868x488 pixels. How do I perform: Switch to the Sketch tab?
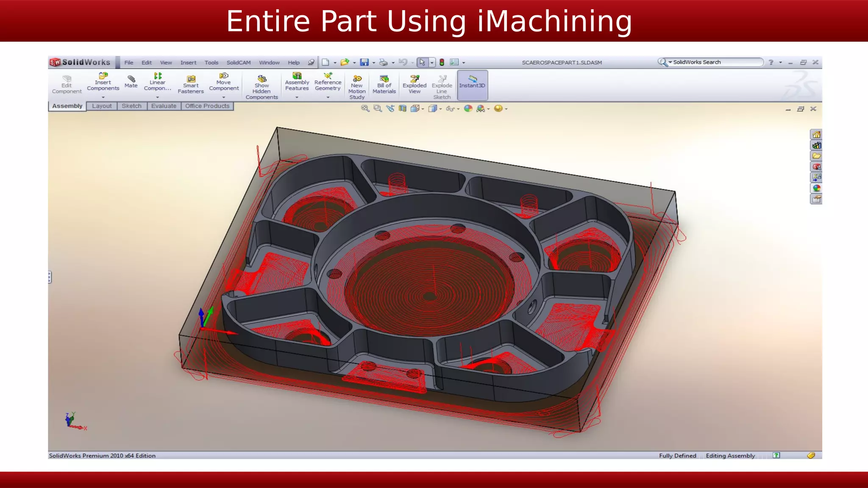coord(132,106)
